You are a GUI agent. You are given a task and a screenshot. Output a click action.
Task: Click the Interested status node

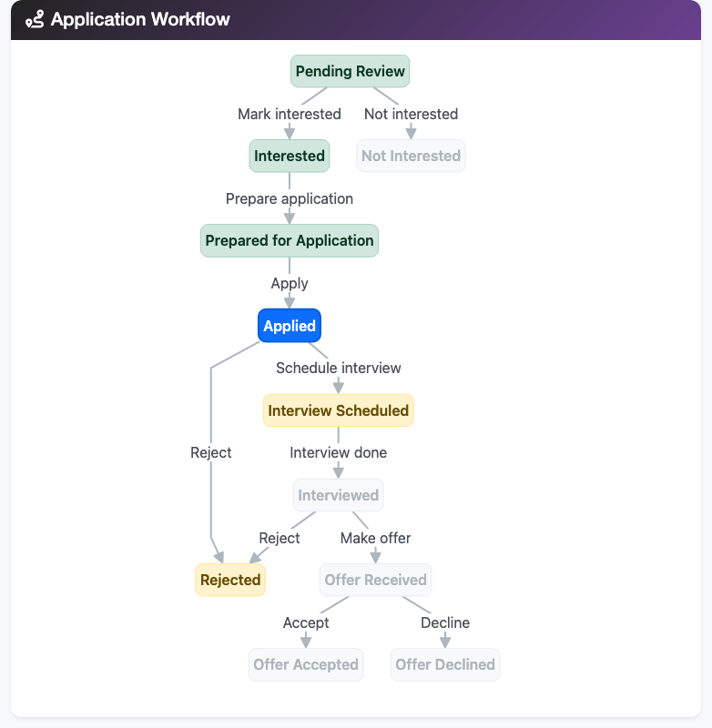click(290, 156)
